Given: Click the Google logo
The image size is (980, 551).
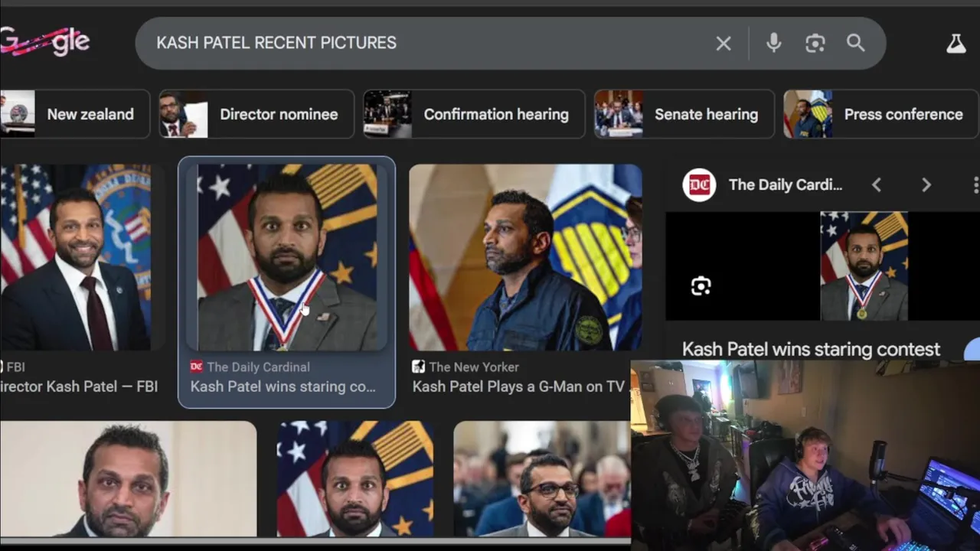Looking at the screenshot, I should (x=45, y=41).
